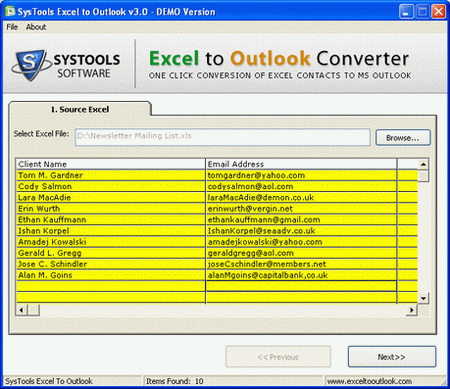Click the vertical scrollbar thumb
The height and width of the screenshot is (389, 450).
(x=423, y=176)
